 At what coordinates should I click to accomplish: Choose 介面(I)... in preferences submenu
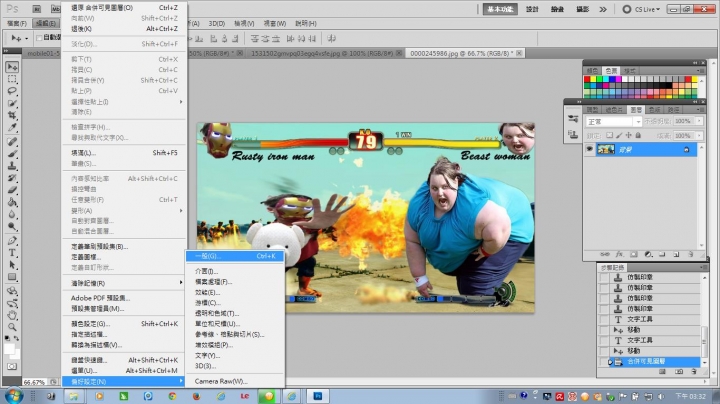235,271
